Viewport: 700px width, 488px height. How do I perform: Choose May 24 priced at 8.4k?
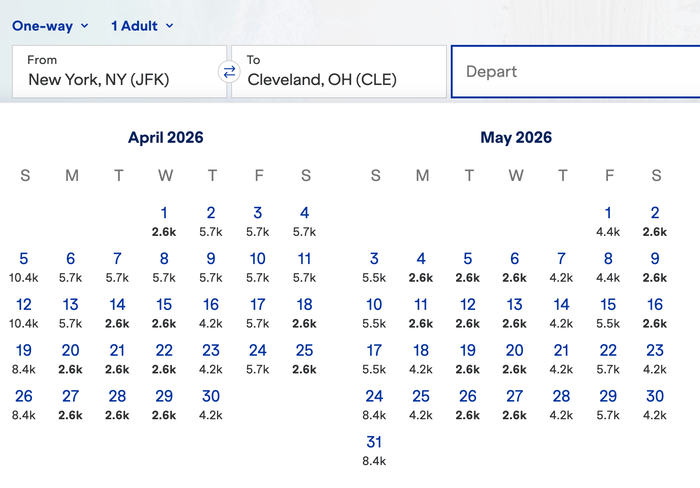[374, 405]
